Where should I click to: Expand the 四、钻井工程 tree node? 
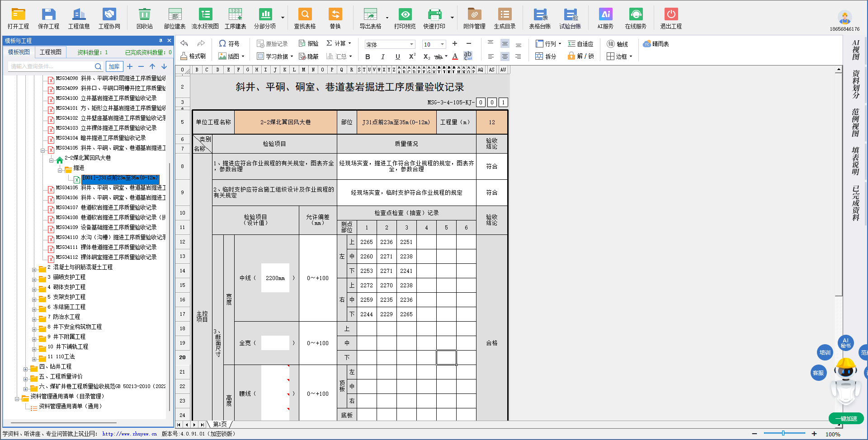click(x=25, y=369)
